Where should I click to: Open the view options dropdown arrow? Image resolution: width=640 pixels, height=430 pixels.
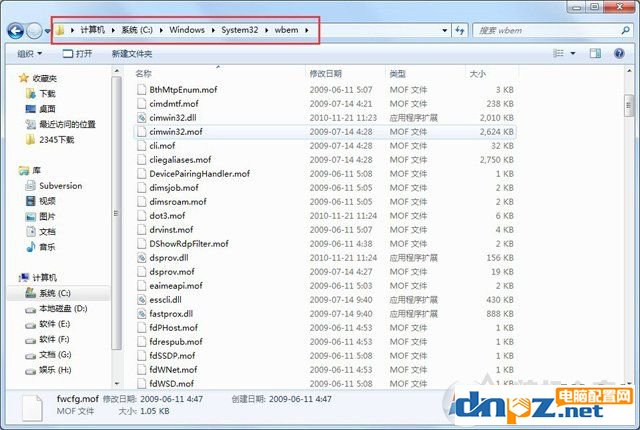click(x=573, y=53)
